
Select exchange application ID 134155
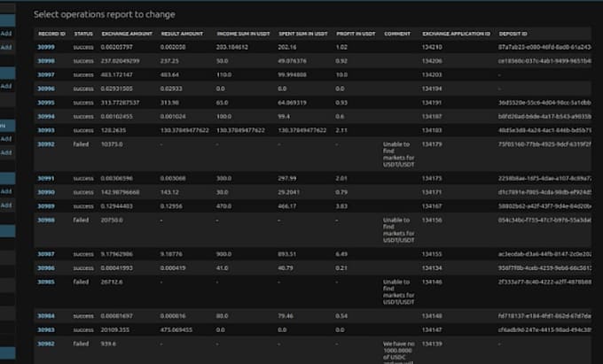432,254
